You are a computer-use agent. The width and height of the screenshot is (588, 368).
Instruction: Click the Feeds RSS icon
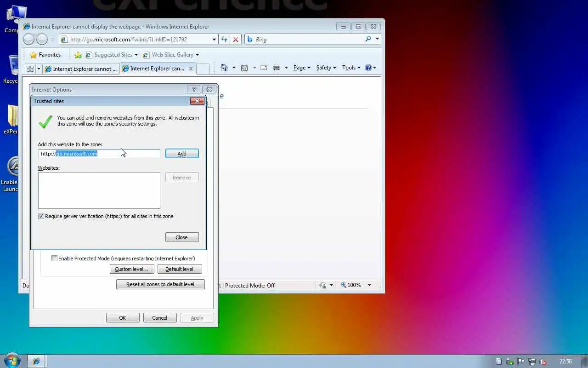244,68
